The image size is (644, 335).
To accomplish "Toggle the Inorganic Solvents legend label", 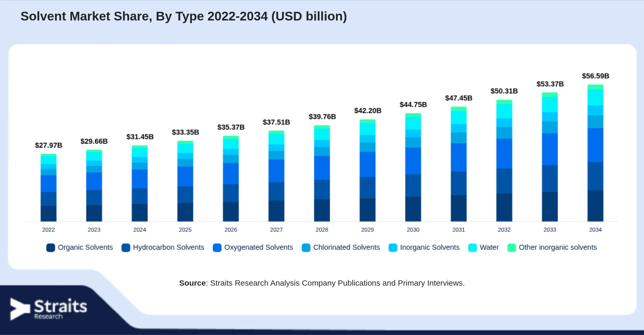I will (x=430, y=247).
